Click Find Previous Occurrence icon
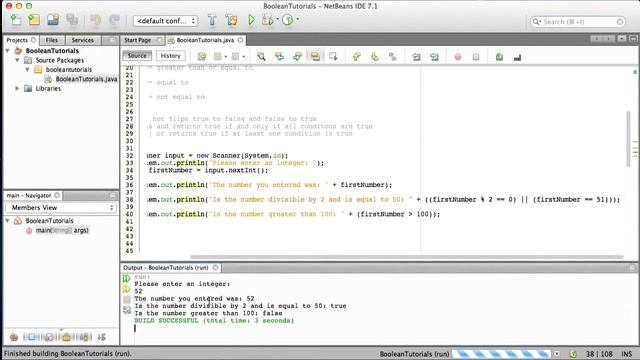The width and height of the screenshot is (640, 360). (x=280, y=57)
